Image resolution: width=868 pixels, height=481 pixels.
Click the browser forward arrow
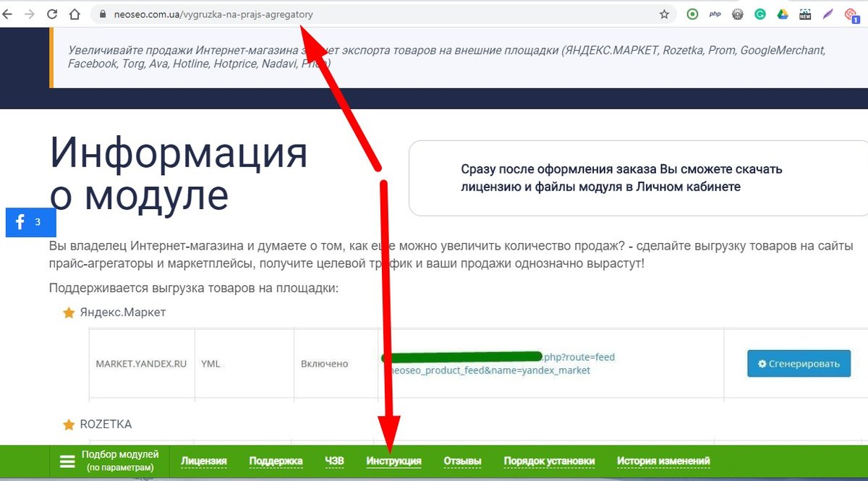[x=29, y=14]
